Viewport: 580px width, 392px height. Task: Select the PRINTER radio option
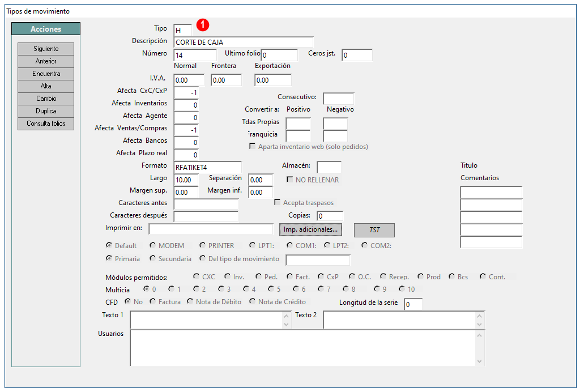(202, 245)
